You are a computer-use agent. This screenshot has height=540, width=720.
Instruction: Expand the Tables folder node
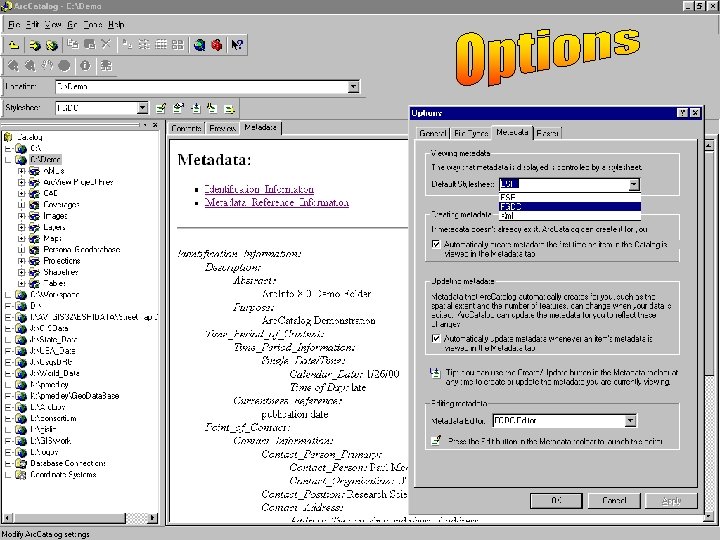coord(21,283)
